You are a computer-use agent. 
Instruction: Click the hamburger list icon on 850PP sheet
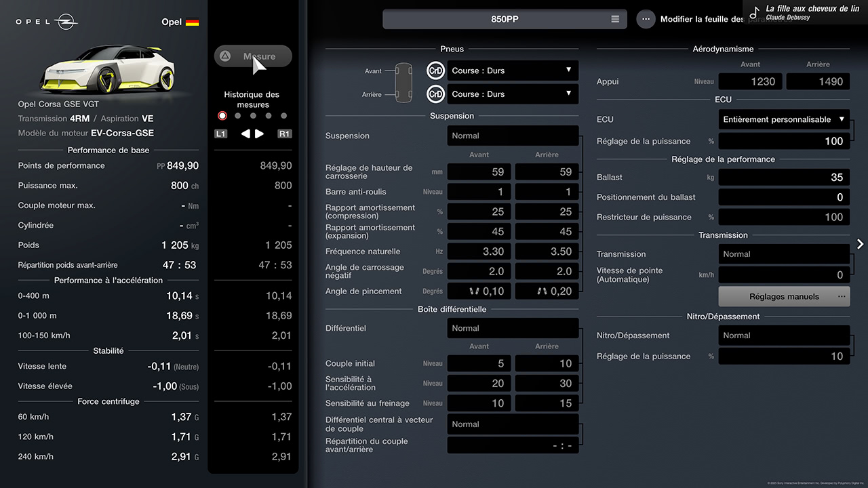pos(615,19)
